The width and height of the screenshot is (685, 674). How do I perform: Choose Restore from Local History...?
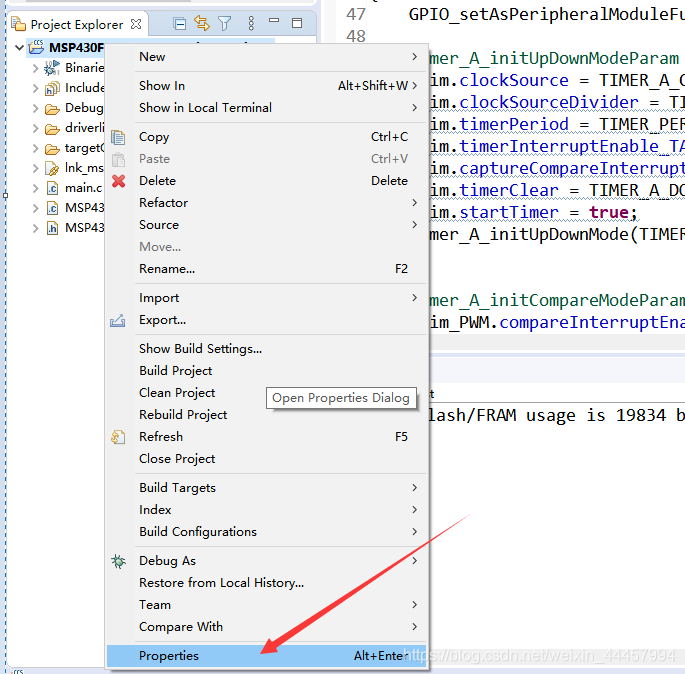tap(266, 583)
